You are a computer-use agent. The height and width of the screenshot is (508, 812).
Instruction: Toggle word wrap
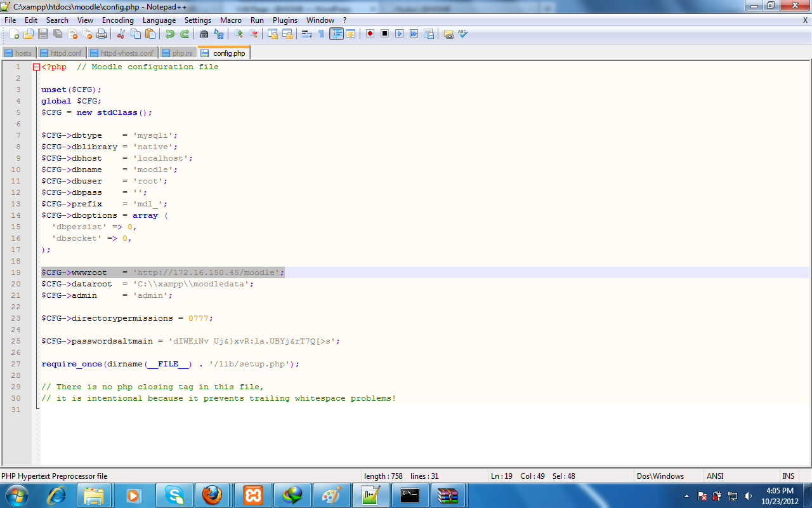click(x=305, y=33)
